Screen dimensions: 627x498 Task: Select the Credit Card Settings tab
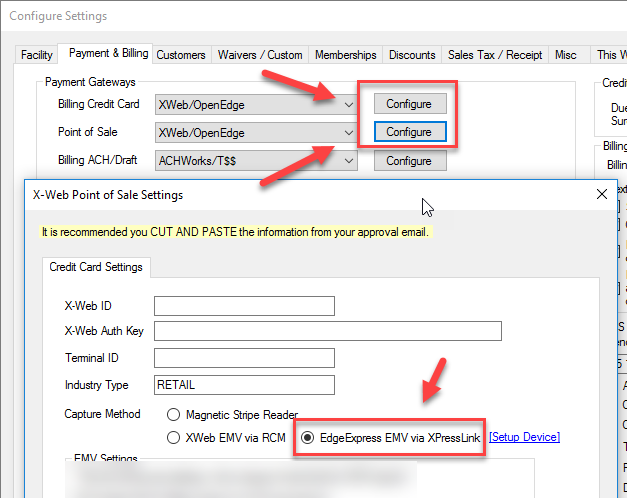[96, 267]
